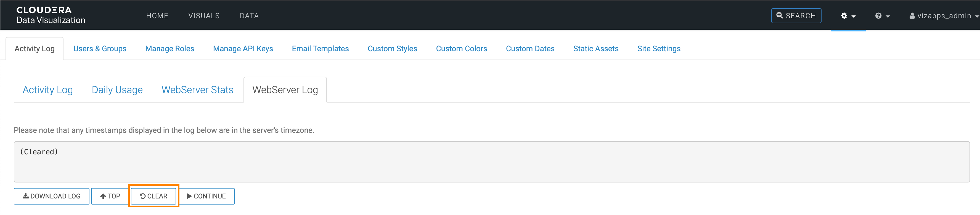This screenshot has height=215, width=980.
Task: Jump to top of the log
Action: pyautogui.click(x=110, y=196)
